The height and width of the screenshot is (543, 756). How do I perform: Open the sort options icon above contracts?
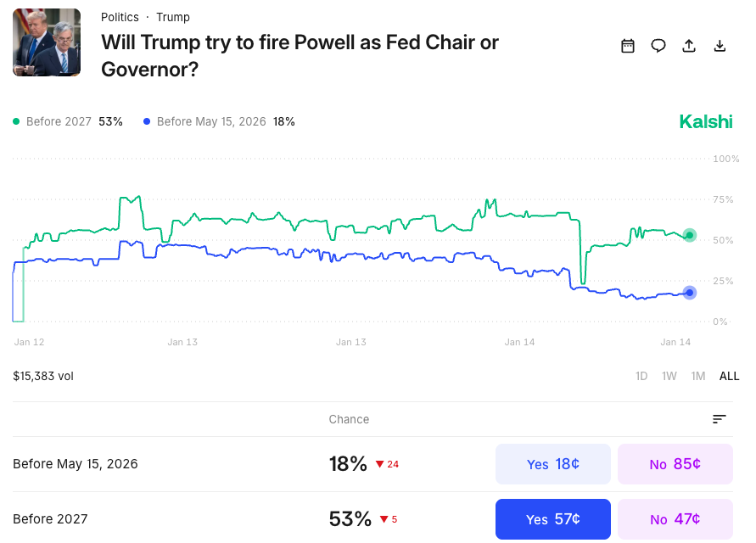719,419
